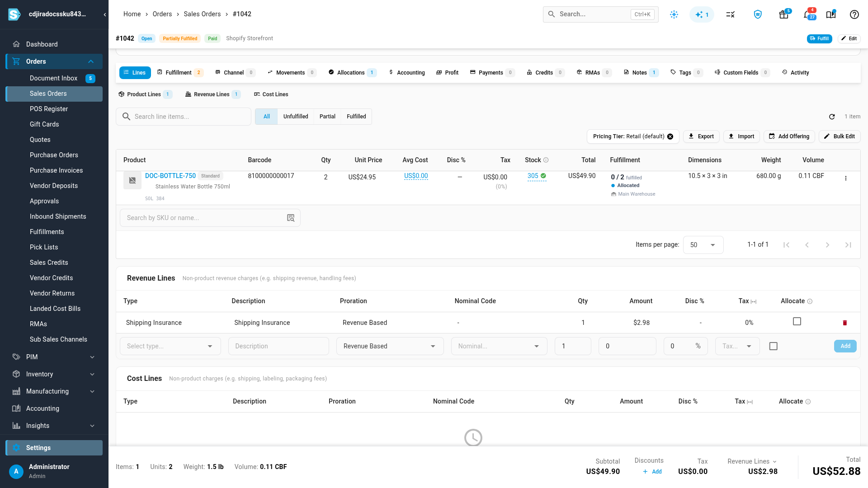
Task: Switch to the Cost Lines sub-tab
Action: [x=271, y=94]
